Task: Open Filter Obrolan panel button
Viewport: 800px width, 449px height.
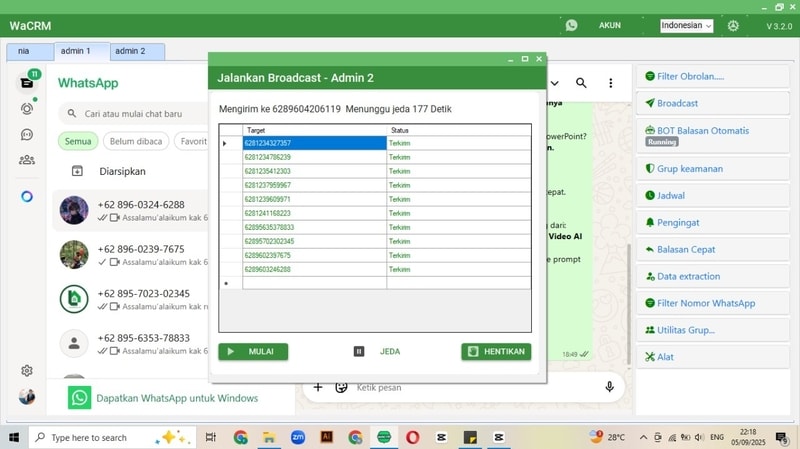Action: click(713, 77)
